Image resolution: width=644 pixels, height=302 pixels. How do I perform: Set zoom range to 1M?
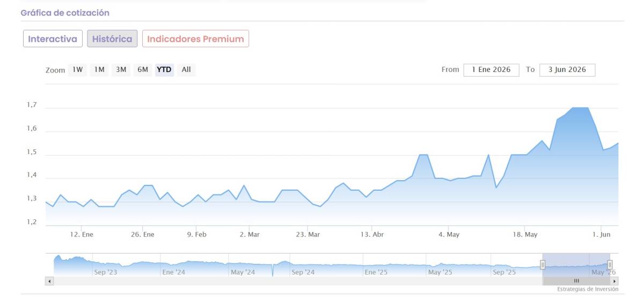point(99,70)
